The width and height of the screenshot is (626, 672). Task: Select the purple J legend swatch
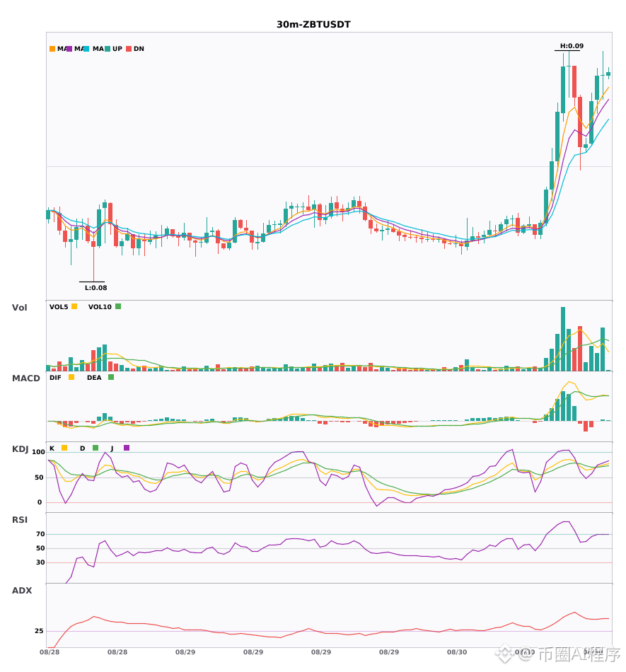pyautogui.click(x=127, y=448)
